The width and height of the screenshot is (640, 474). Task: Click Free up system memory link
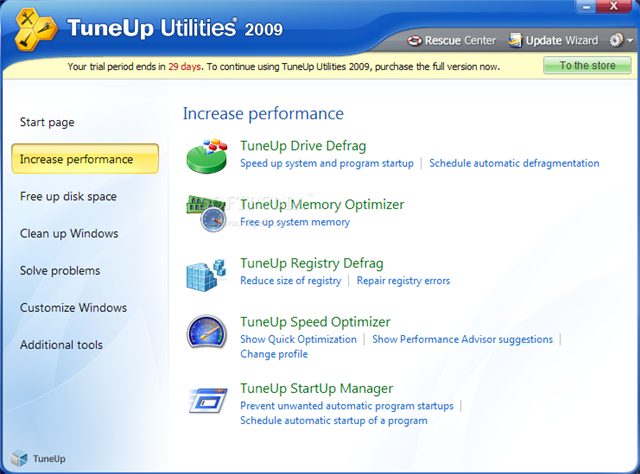click(295, 222)
